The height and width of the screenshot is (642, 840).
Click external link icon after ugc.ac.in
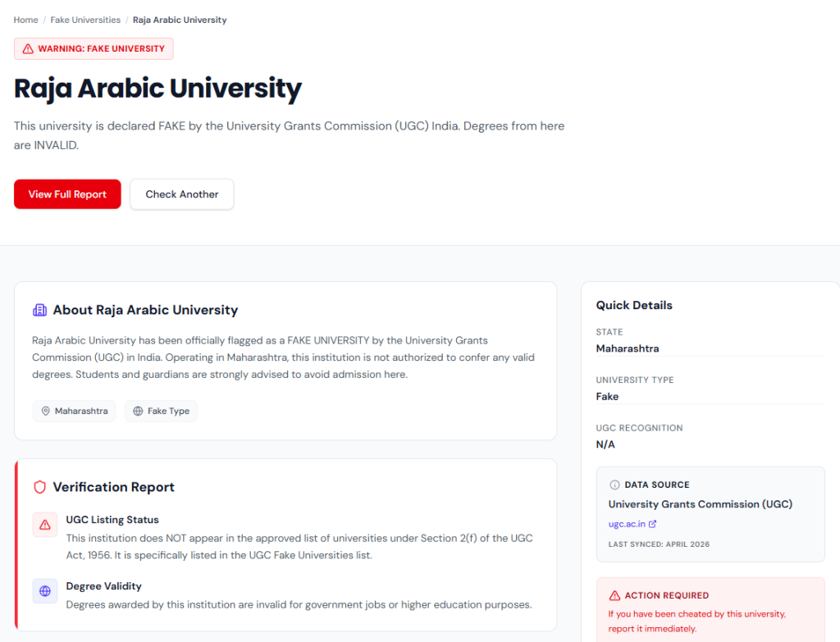pyautogui.click(x=652, y=524)
